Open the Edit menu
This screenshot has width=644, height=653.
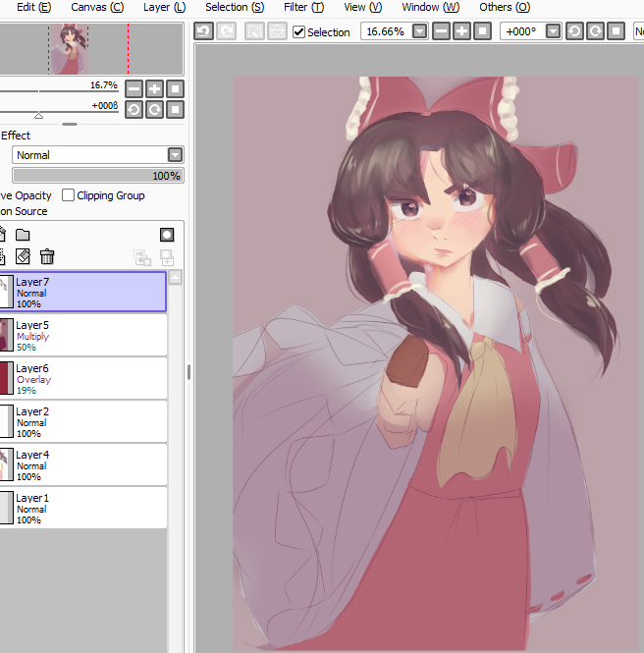click(x=34, y=7)
